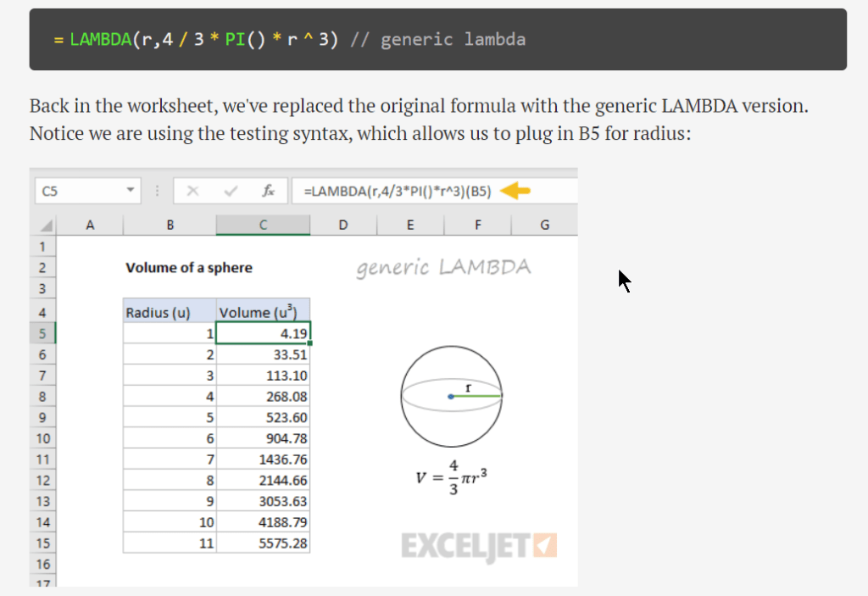868x596 pixels.
Task: Select the cell with value 5575.28
Action: (x=263, y=543)
